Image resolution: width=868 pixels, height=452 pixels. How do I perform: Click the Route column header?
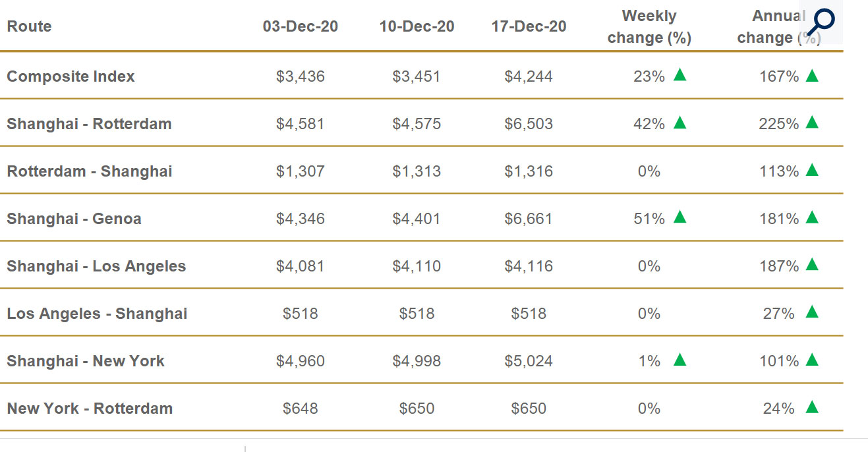[x=29, y=26]
